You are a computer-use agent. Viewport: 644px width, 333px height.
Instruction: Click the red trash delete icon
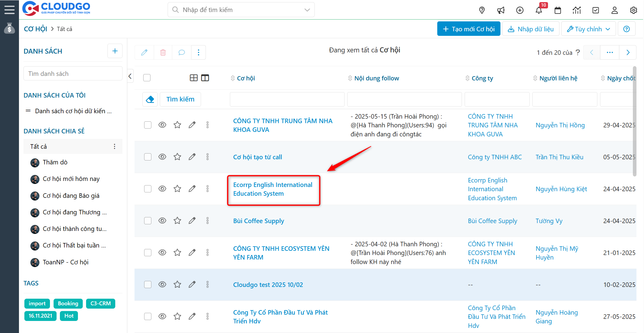tap(163, 52)
